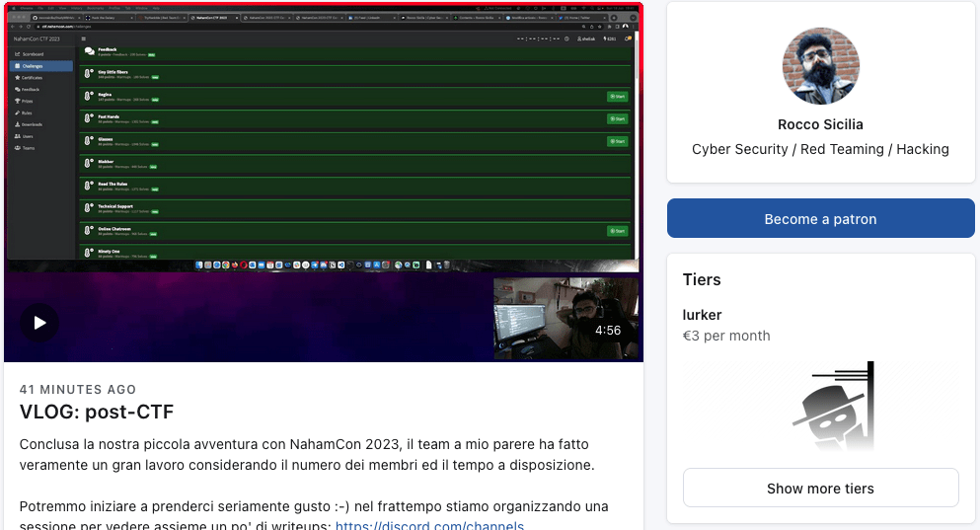Screen dimensions: 980x530
Task: Click Certificates star icon in the sidebar
Action: coord(17,77)
